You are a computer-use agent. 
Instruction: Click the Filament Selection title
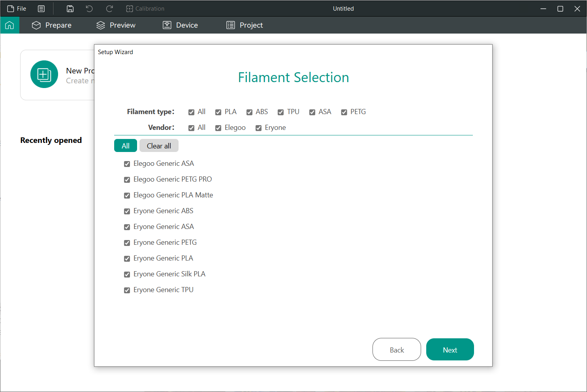(293, 77)
